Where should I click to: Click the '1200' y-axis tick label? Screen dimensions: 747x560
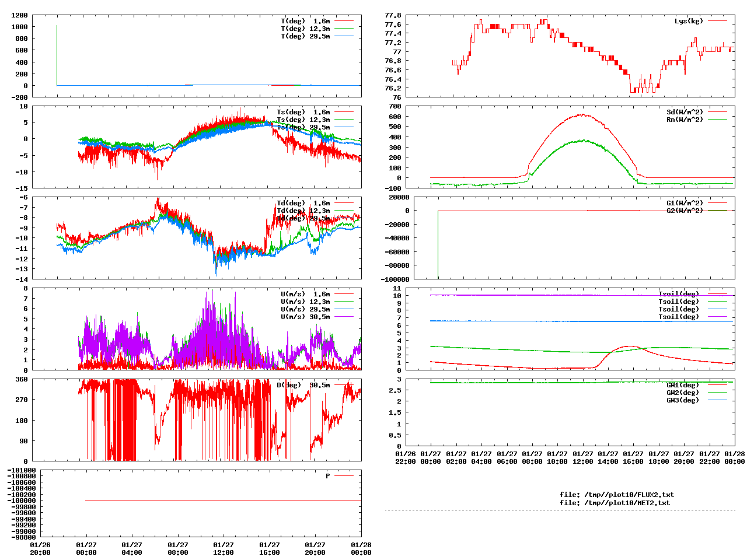point(19,15)
